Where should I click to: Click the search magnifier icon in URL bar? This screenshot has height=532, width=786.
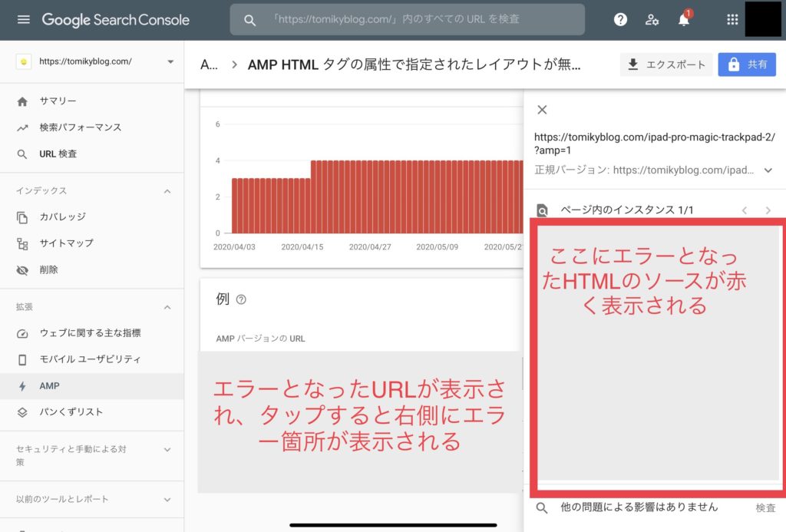(249, 20)
